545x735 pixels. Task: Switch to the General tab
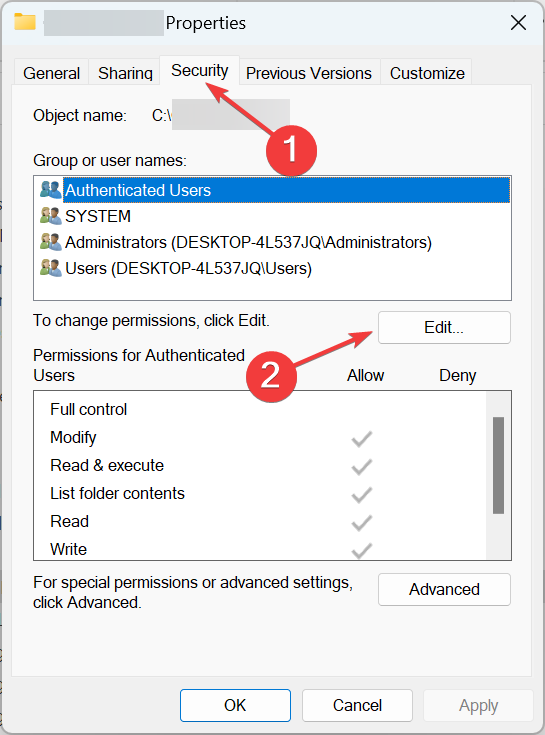pyautogui.click(x=52, y=73)
